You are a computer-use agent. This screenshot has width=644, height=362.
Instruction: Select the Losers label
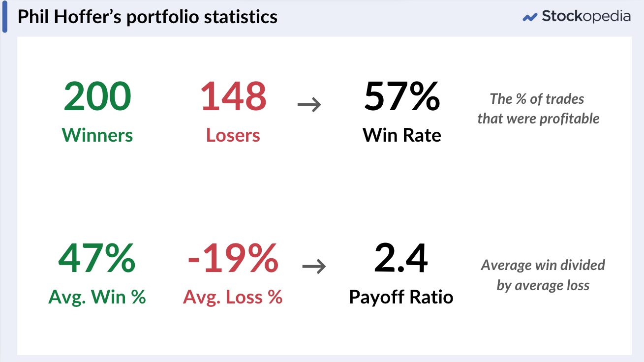233,135
